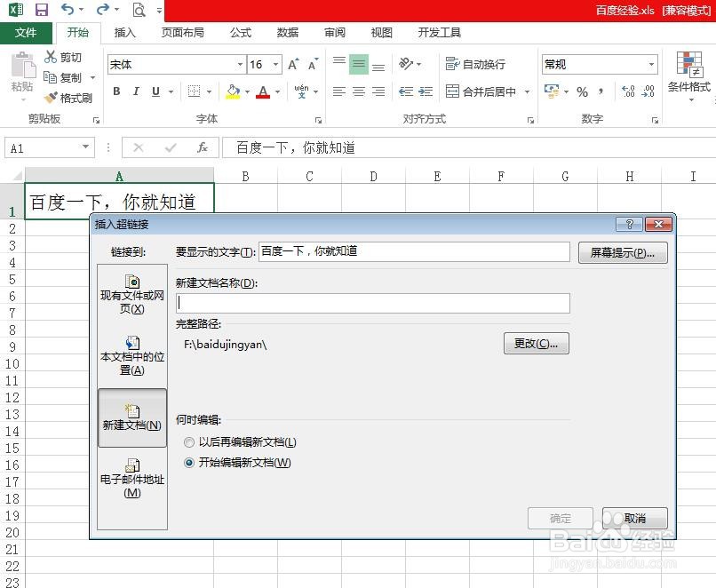Open the Font group dialog launcher

[318, 120]
